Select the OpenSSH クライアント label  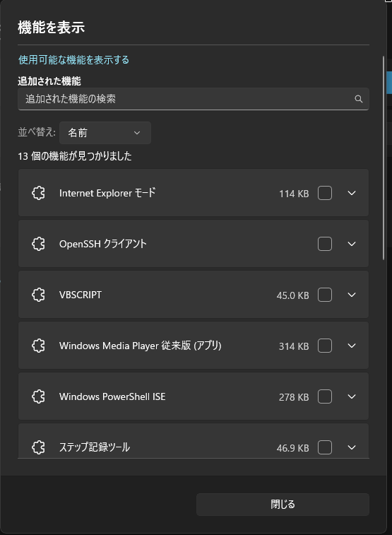coord(103,244)
